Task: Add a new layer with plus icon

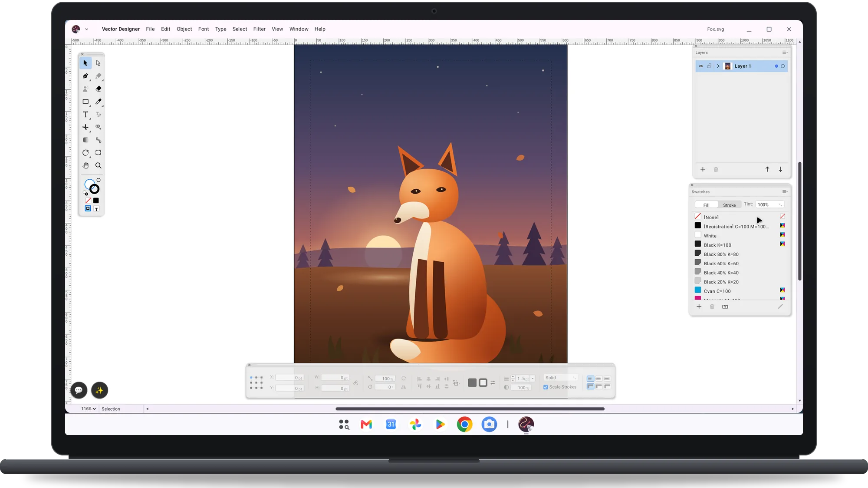Action: tap(703, 169)
